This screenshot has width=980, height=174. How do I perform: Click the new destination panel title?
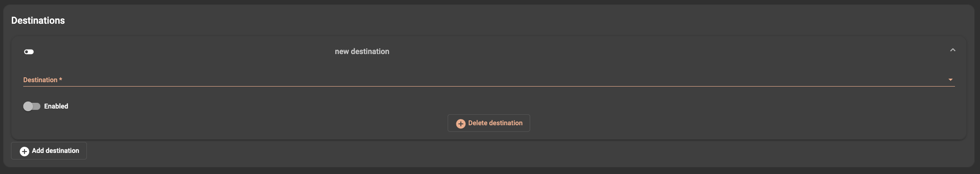coord(362,51)
